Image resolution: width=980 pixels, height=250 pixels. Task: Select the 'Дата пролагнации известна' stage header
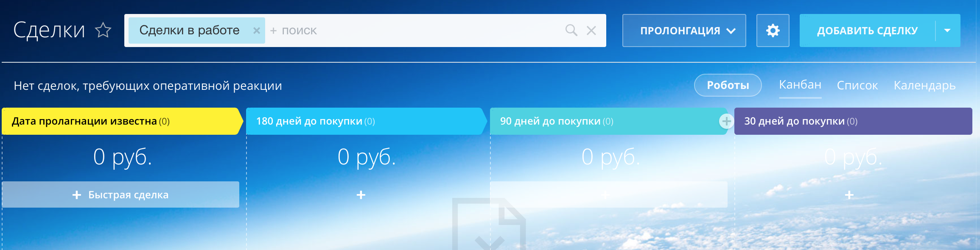pos(122,121)
